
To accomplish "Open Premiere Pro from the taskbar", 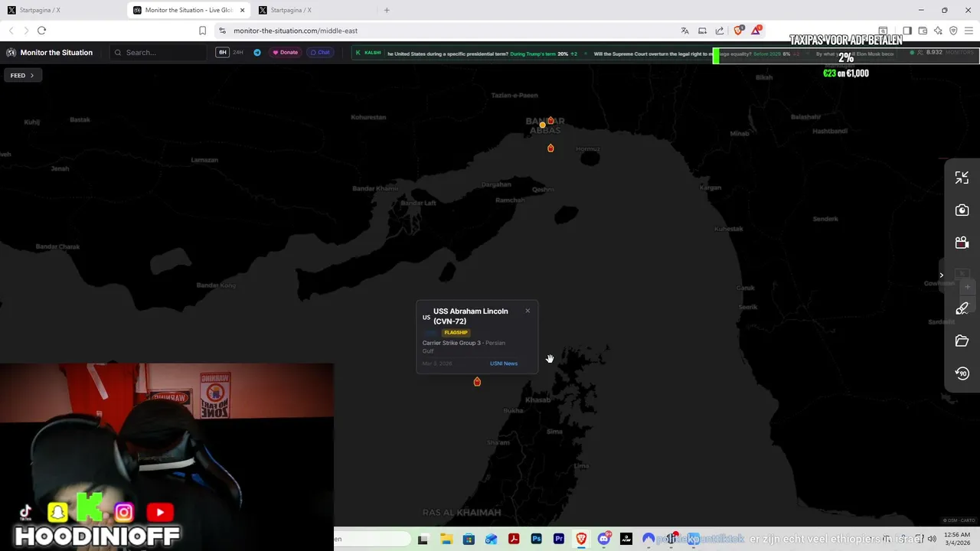I will pos(559,540).
